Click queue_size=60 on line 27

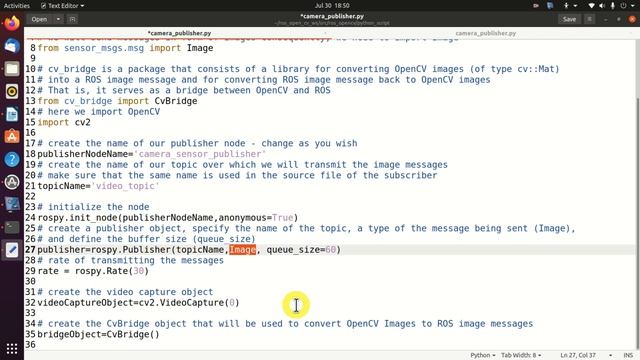click(301, 249)
